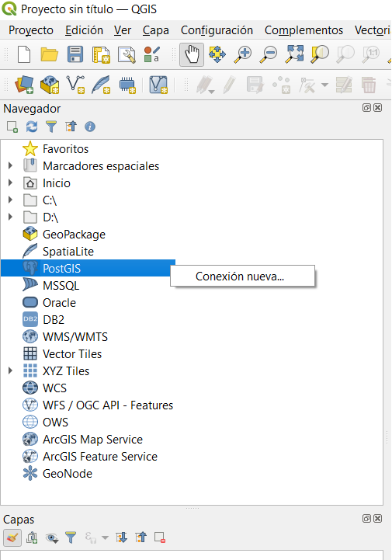Open the Data Source Manager icon

coord(24,85)
